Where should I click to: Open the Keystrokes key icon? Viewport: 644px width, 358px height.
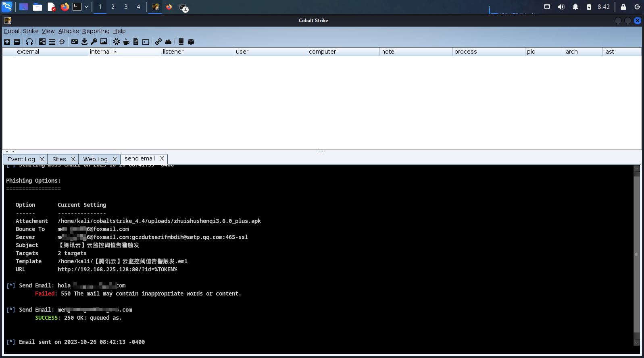pos(94,42)
